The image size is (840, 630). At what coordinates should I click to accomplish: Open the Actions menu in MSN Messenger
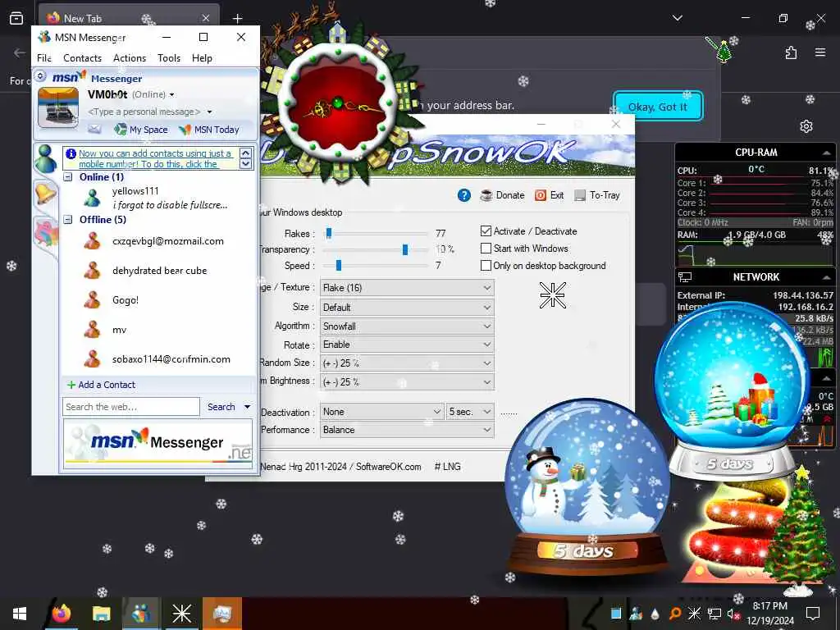coord(129,58)
